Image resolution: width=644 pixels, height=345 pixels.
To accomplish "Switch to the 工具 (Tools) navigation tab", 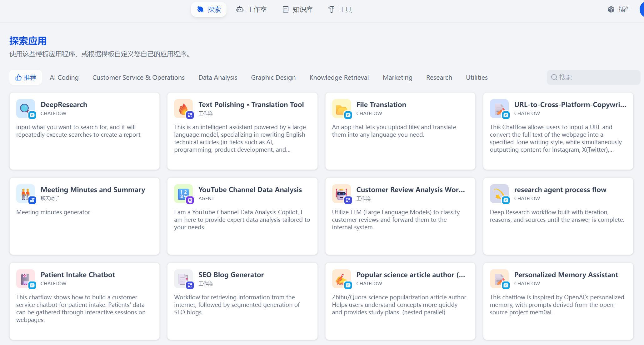I will (x=340, y=9).
